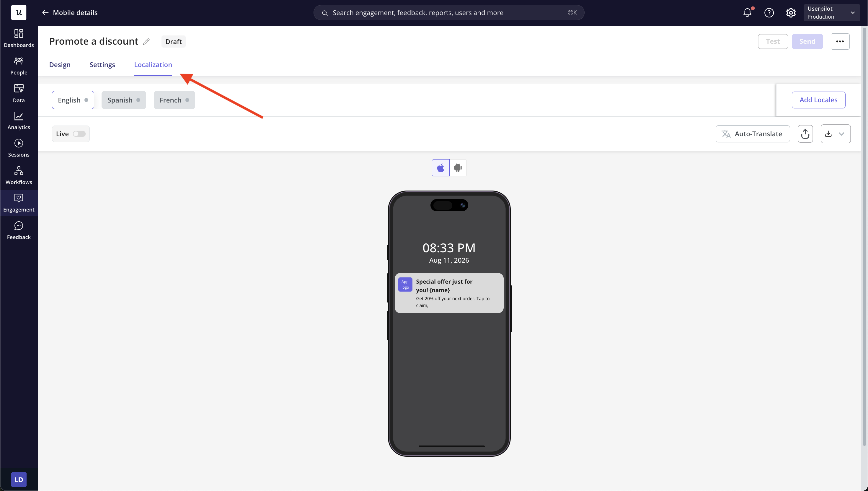Click the upload translations icon
The height and width of the screenshot is (491, 868).
click(x=805, y=134)
